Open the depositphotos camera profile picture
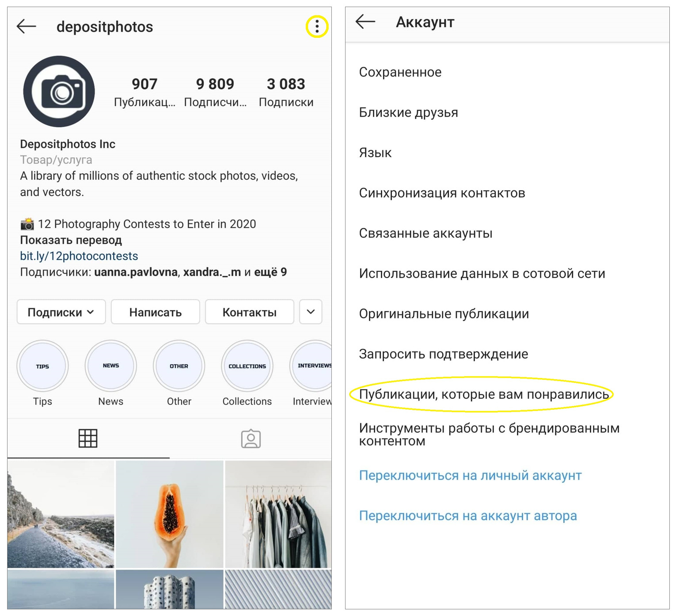Viewport: 676px width, 616px height. click(59, 91)
